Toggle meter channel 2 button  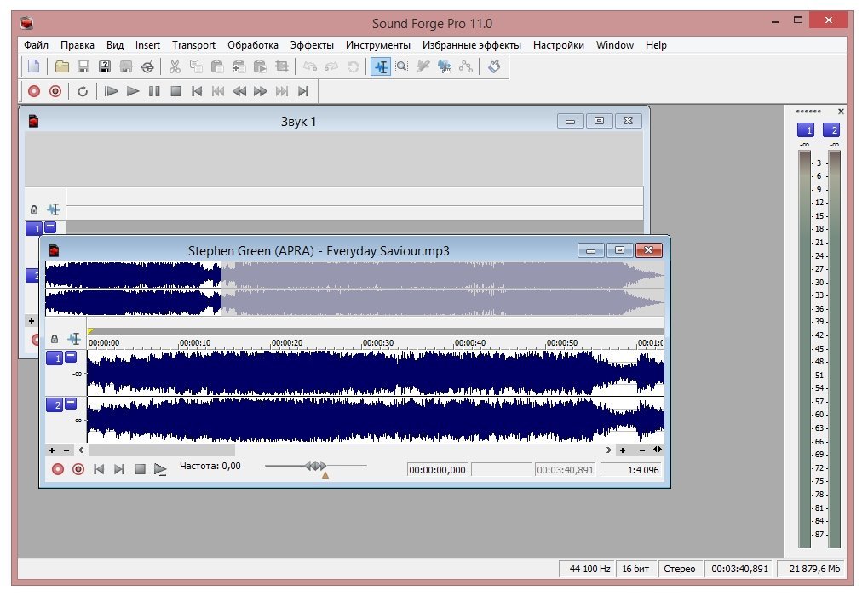[x=831, y=130]
